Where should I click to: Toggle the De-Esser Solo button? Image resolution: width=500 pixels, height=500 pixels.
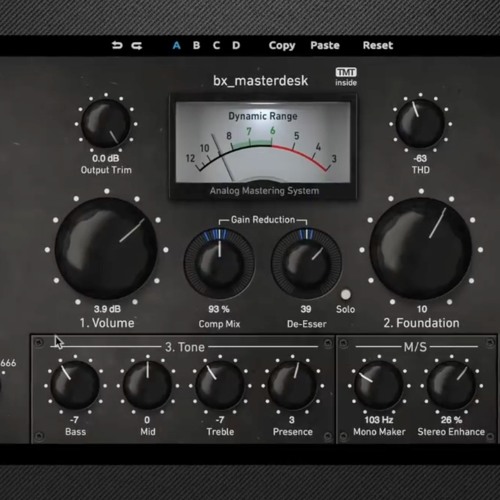[346, 295]
